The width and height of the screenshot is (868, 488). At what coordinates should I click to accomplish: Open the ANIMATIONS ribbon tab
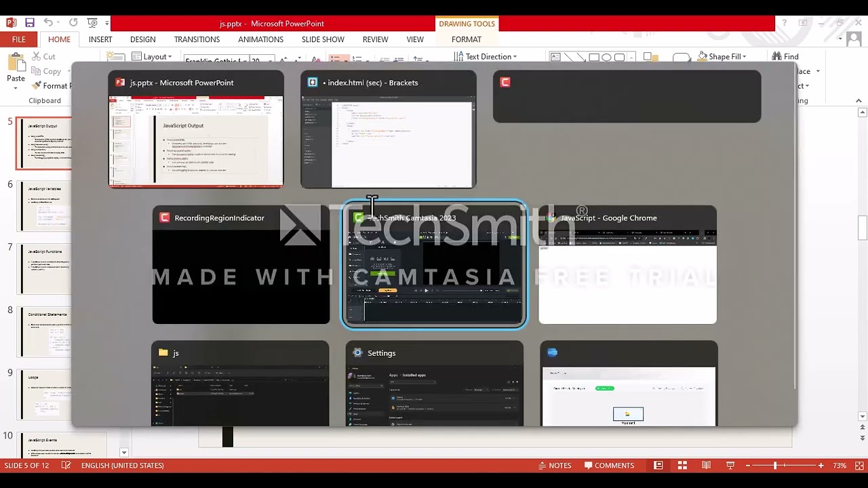tap(260, 39)
